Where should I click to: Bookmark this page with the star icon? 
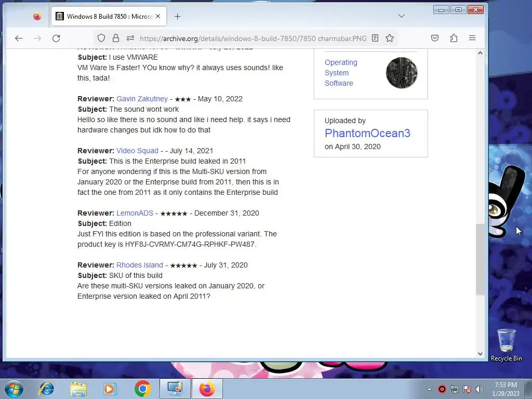tap(390, 38)
